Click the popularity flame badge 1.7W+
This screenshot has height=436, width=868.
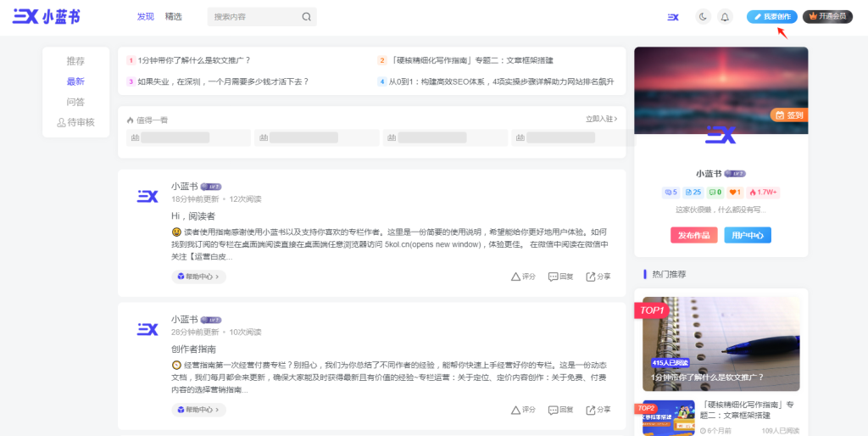pyautogui.click(x=764, y=193)
